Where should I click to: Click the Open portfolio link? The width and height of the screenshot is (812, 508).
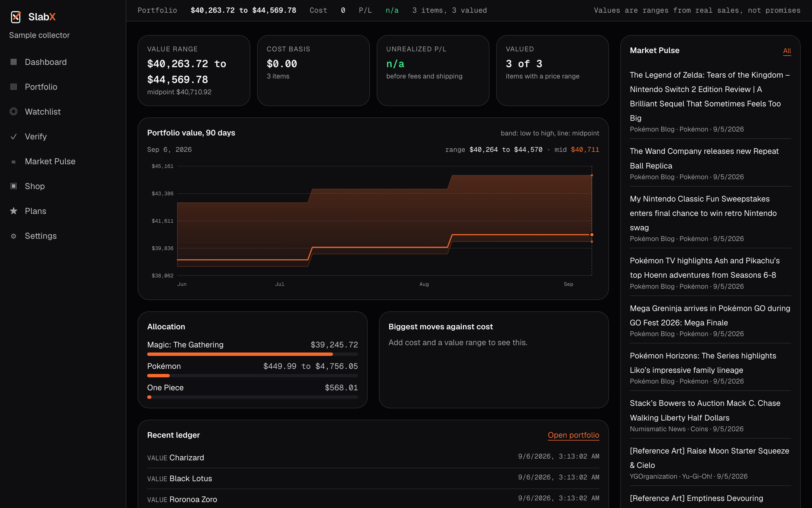573,435
